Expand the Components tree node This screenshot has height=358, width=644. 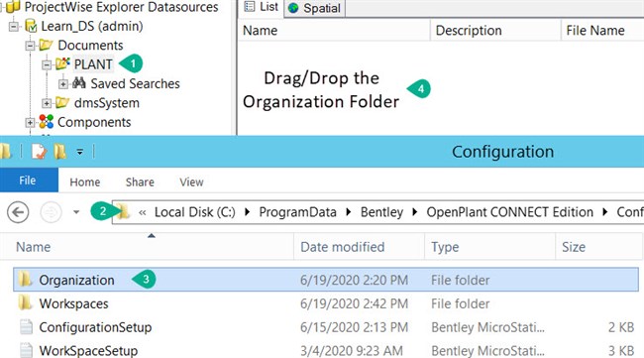click(x=30, y=123)
